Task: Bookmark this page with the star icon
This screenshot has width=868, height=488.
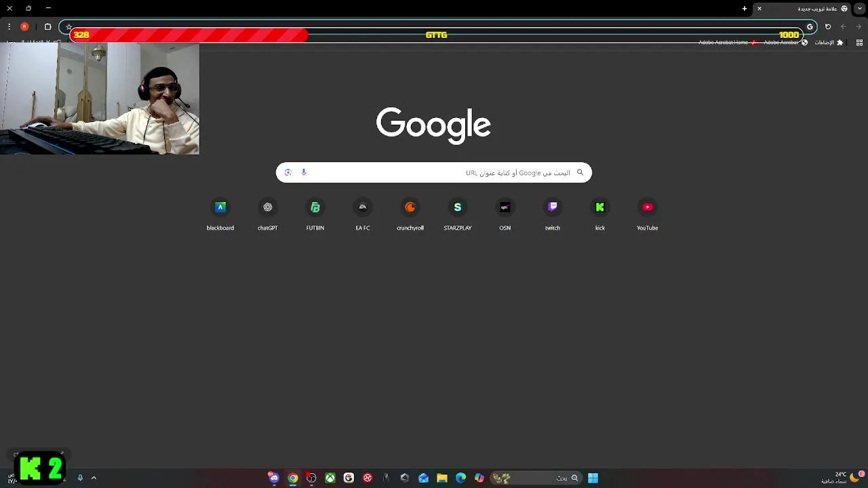Action: tap(69, 27)
